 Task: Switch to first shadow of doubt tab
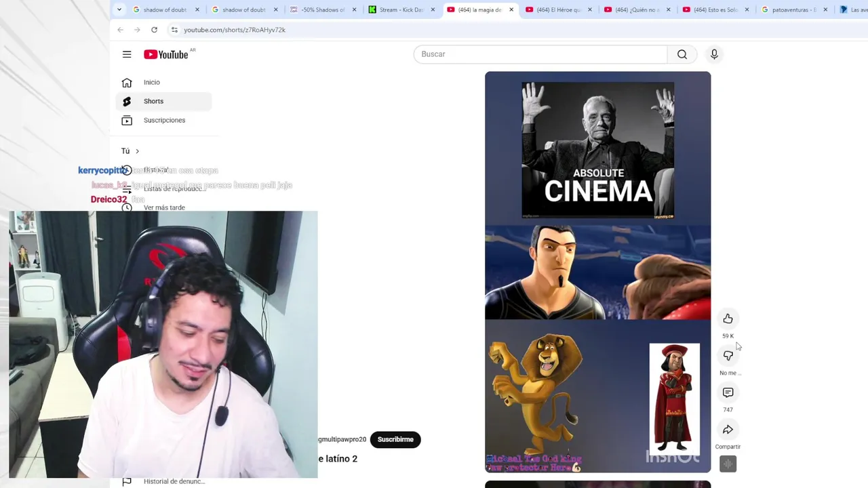(x=166, y=9)
